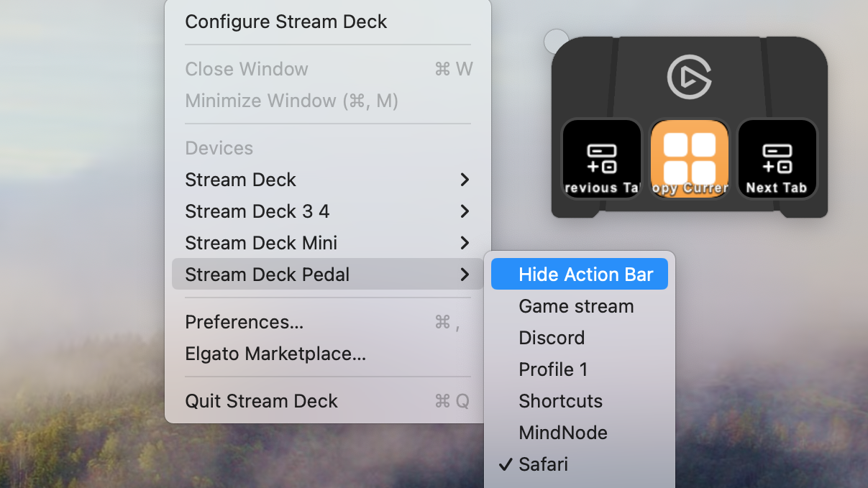
Task: Choose Quit Stream Deck
Action: coord(328,401)
